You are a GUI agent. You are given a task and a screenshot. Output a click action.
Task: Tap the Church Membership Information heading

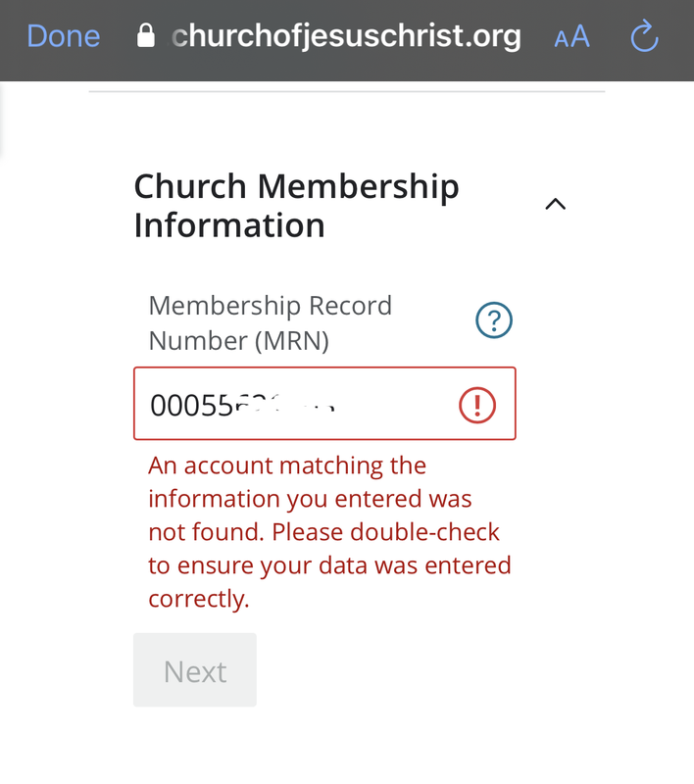296,206
